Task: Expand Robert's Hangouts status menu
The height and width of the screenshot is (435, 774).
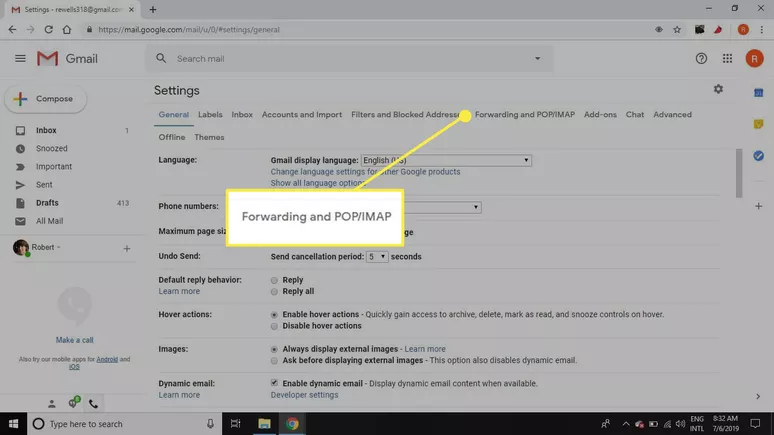Action: click(x=58, y=247)
